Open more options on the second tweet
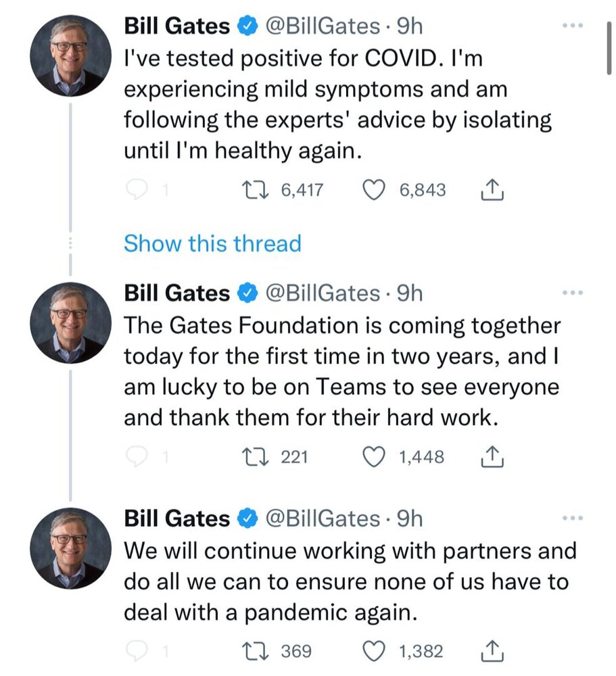 572,293
